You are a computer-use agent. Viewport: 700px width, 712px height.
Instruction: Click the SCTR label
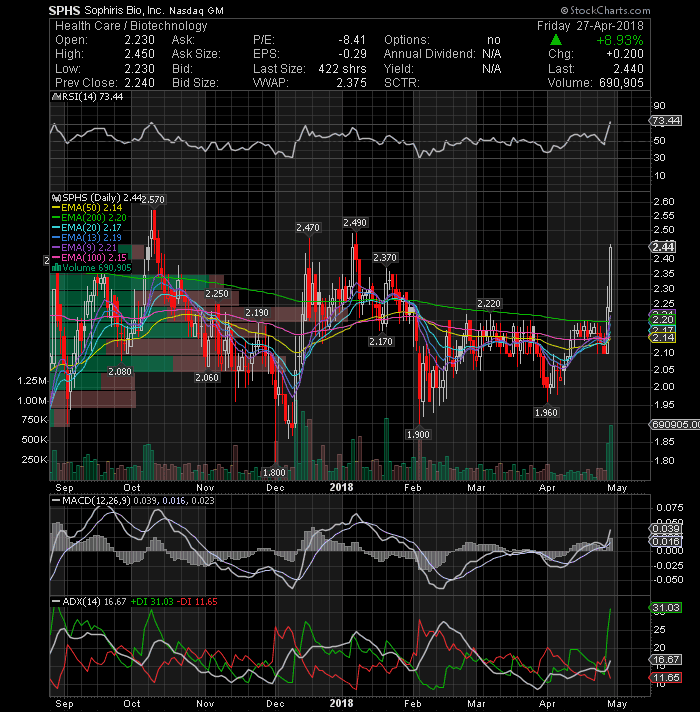(402, 83)
